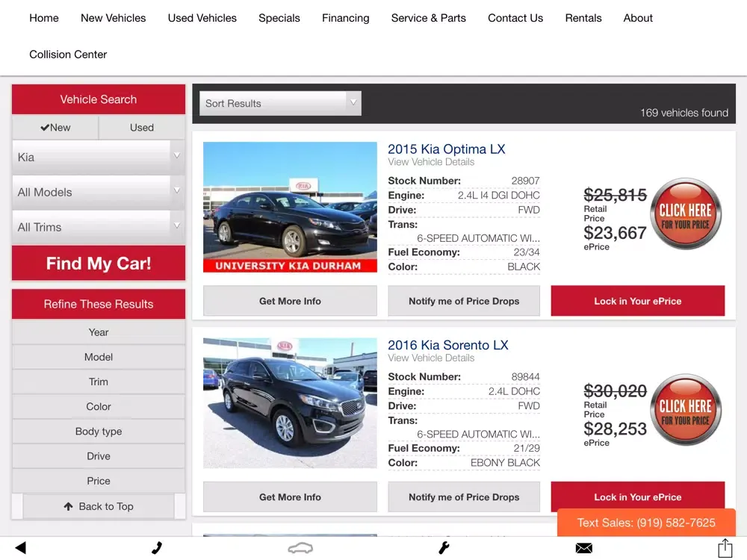Open the car inventory icon
The image size is (747, 560).
click(x=300, y=548)
